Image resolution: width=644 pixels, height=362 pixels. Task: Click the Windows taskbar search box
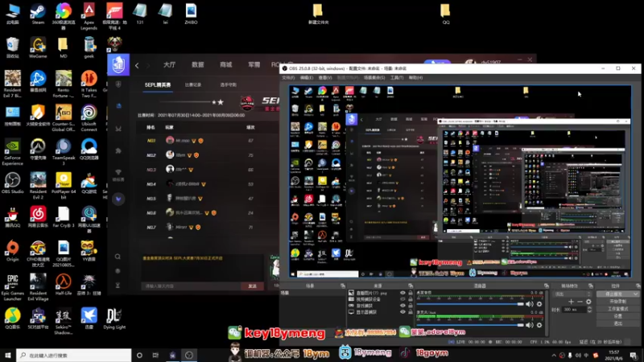[x=74, y=356]
